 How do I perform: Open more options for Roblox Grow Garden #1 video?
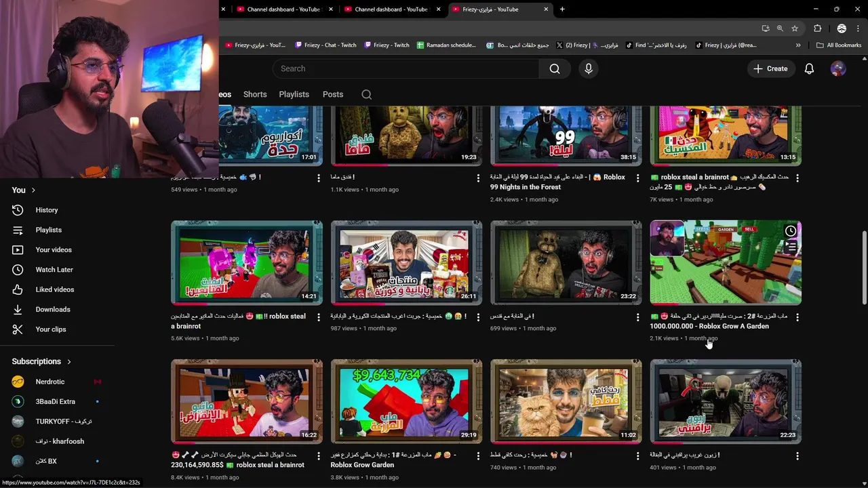(477, 456)
